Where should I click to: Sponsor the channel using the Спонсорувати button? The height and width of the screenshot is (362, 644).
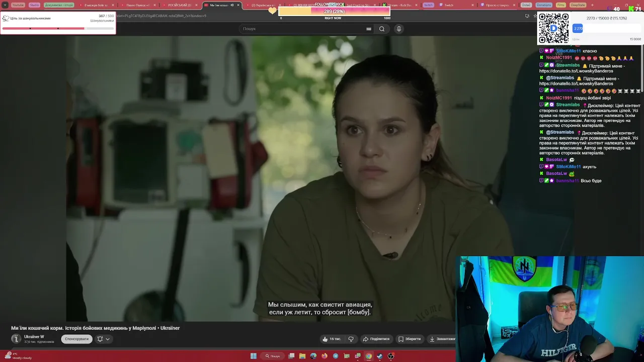[76, 339]
